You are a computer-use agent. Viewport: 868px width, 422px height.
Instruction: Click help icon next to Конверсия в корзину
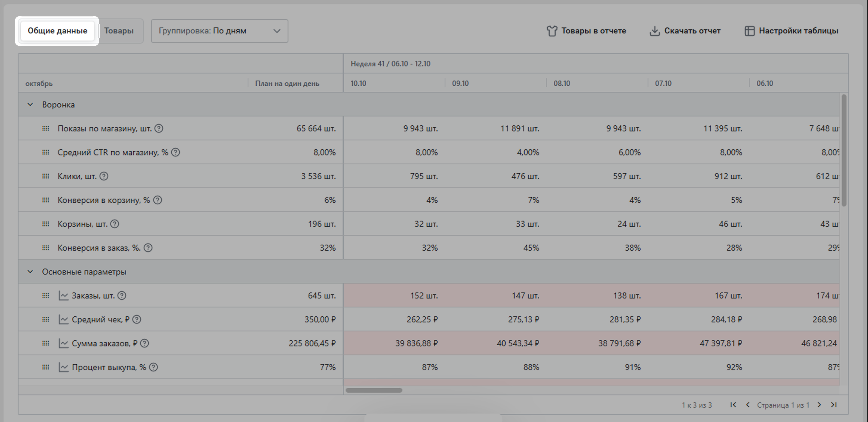pos(157,200)
